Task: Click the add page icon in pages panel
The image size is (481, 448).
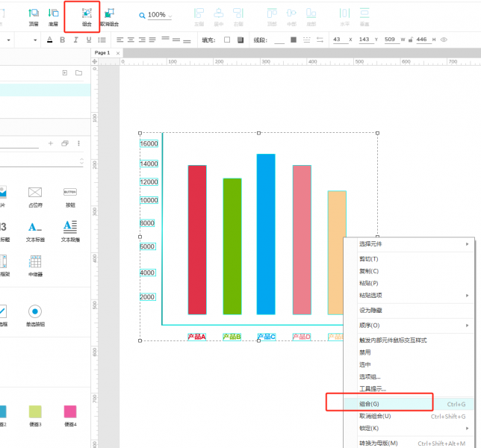Action: pyautogui.click(x=65, y=72)
